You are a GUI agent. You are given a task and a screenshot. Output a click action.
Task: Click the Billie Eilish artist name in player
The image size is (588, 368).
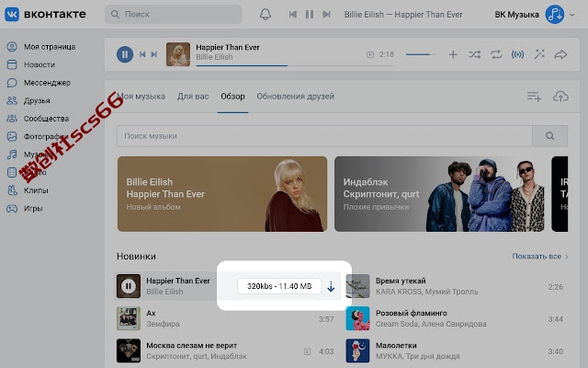214,57
